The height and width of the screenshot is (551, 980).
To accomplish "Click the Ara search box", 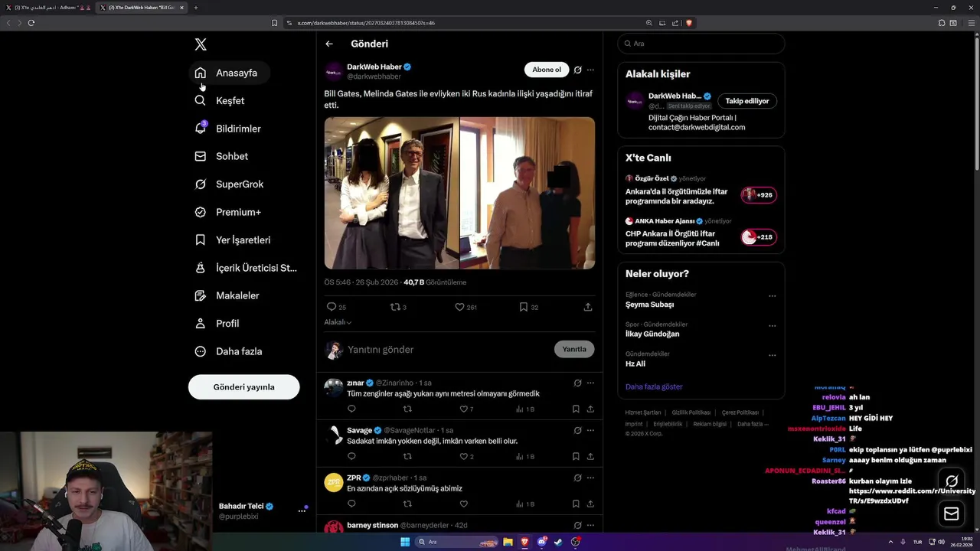I will tap(701, 44).
